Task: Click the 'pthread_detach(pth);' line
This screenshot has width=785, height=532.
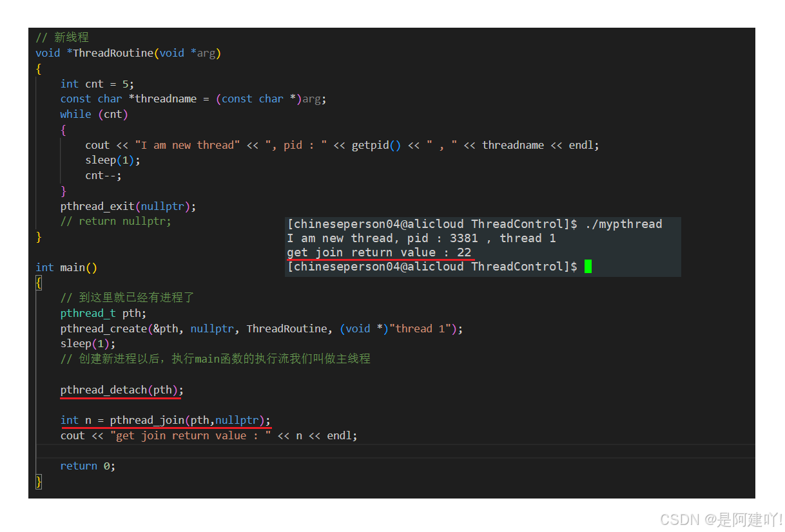Action: point(122,390)
